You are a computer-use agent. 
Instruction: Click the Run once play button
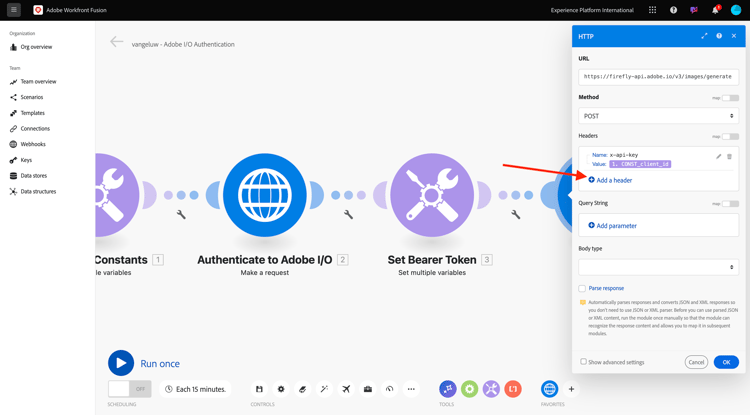coord(121,363)
